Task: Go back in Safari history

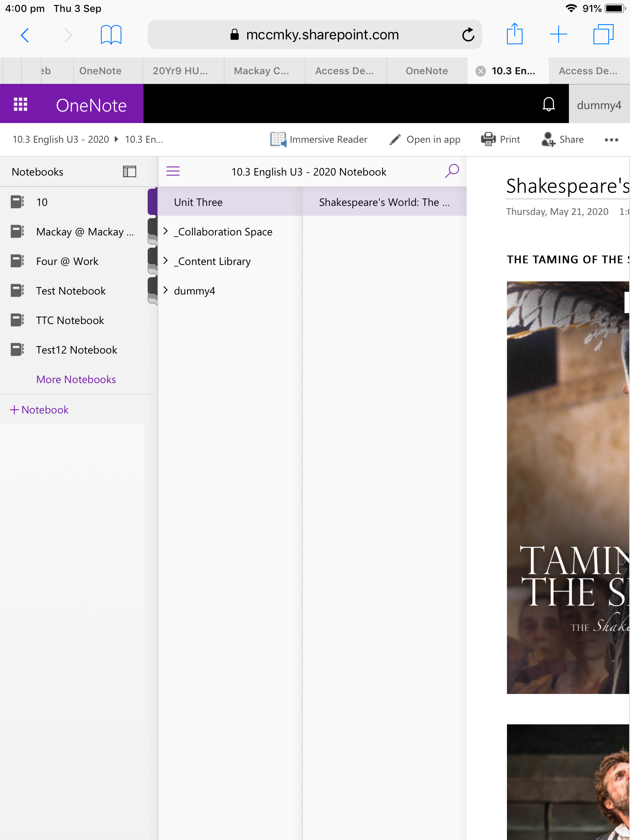Action: pyautogui.click(x=25, y=35)
